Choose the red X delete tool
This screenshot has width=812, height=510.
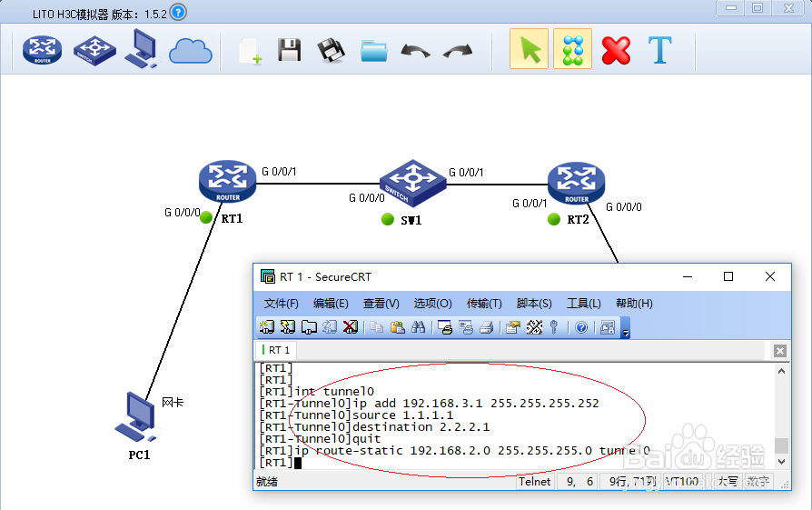616,50
